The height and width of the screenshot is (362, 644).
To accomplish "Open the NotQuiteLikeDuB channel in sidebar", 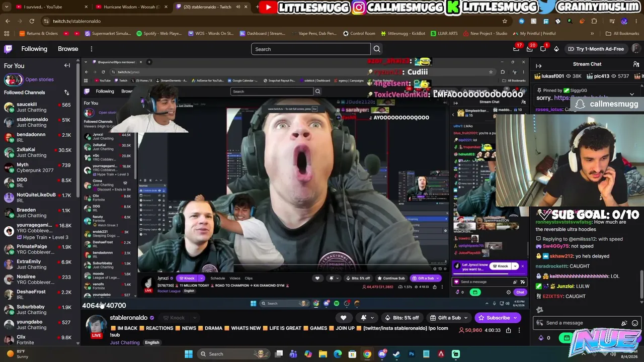I will point(37,198).
